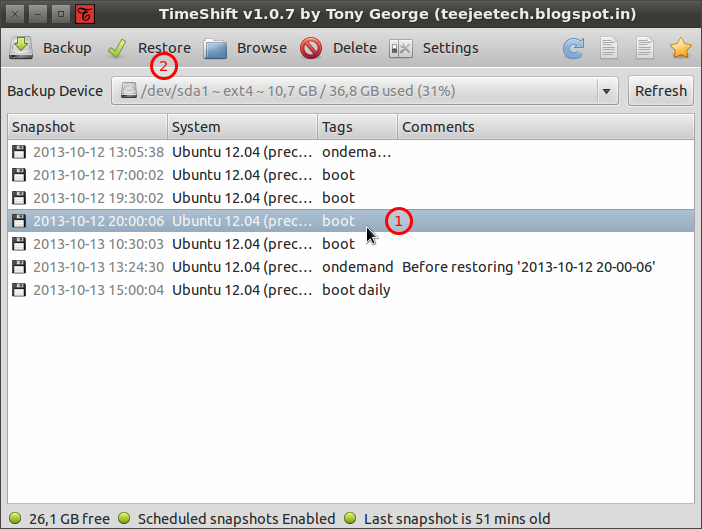The width and height of the screenshot is (702, 529).
Task: Click green dot beside Scheduled snapshots Enabled
Action: pos(124,518)
